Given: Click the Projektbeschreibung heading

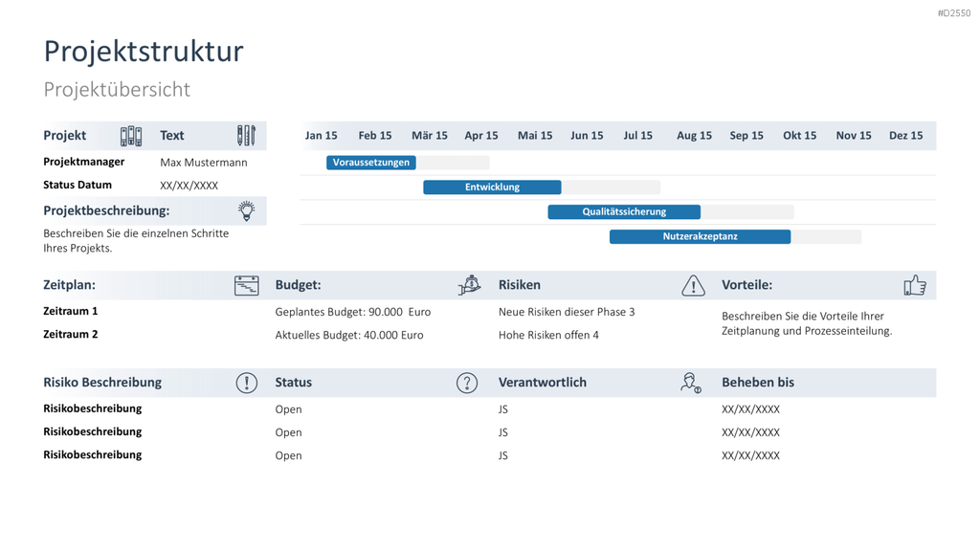Looking at the screenshot, I should point(106,211).
